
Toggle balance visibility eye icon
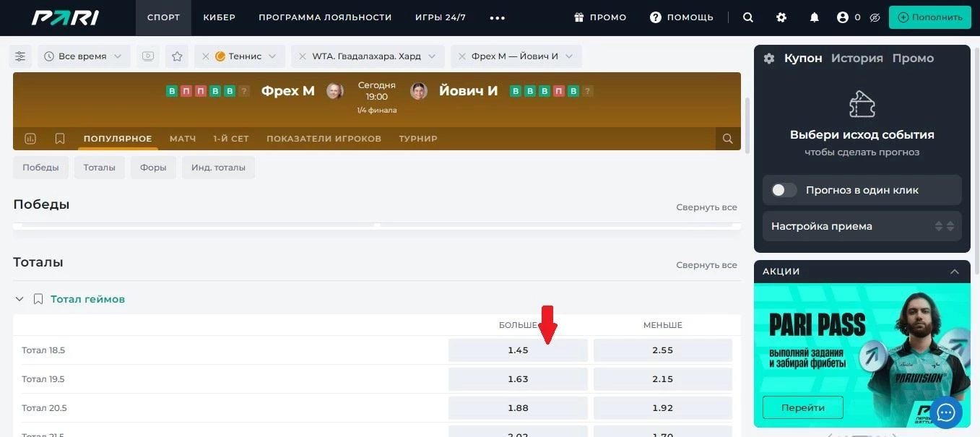pyautogui.click(x=875, y=17)
